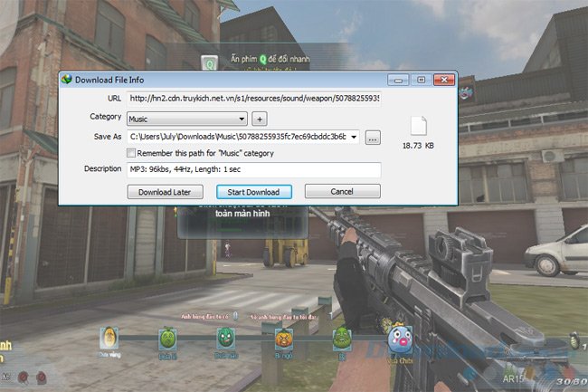This screenshot has height=392, width=588.
Task: Minimize the Download File Info window
Action: pyautogui.click(x=398, y=80)
